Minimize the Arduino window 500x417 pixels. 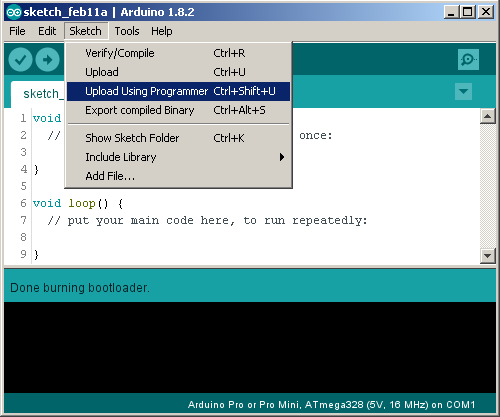pos(451,12)
